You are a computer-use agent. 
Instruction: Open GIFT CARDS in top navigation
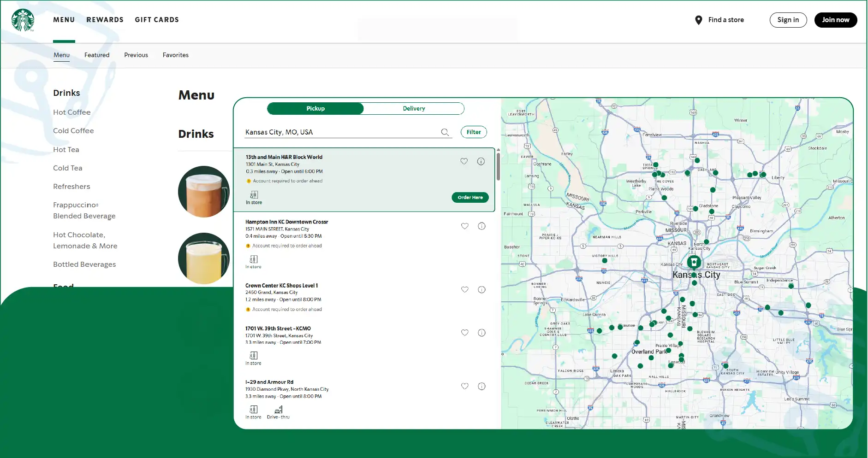point(157,20)
